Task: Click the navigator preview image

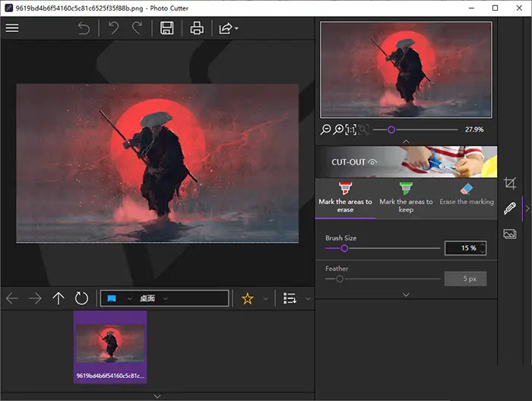Action: click(x=406, y=70)
